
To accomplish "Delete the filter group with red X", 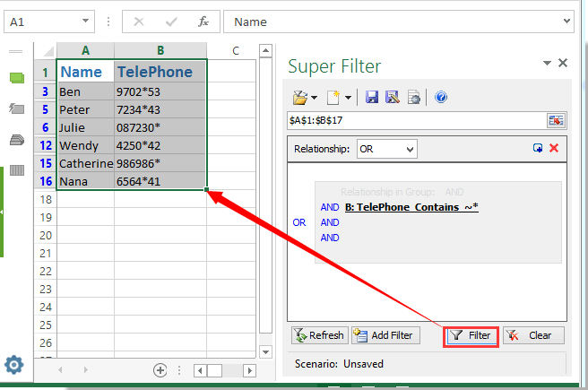I will [x=554, y=148].
